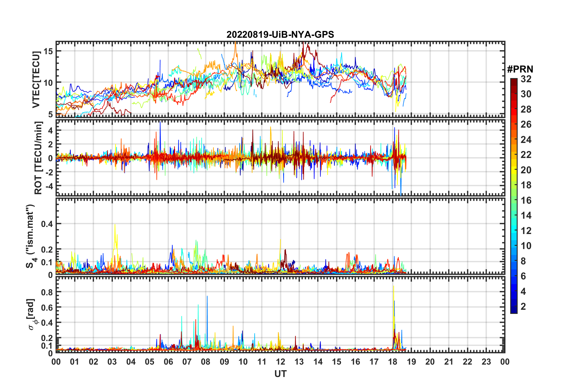Viewport: 561px width, 392px height.
Task: Click x-axis tick label 13
Action: coord(299,362)
